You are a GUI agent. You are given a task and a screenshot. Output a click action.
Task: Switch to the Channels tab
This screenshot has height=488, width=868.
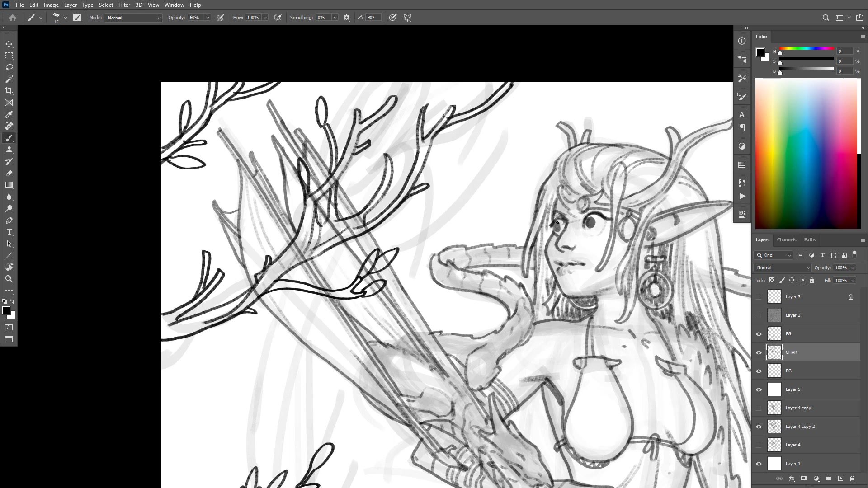(786, 239)
